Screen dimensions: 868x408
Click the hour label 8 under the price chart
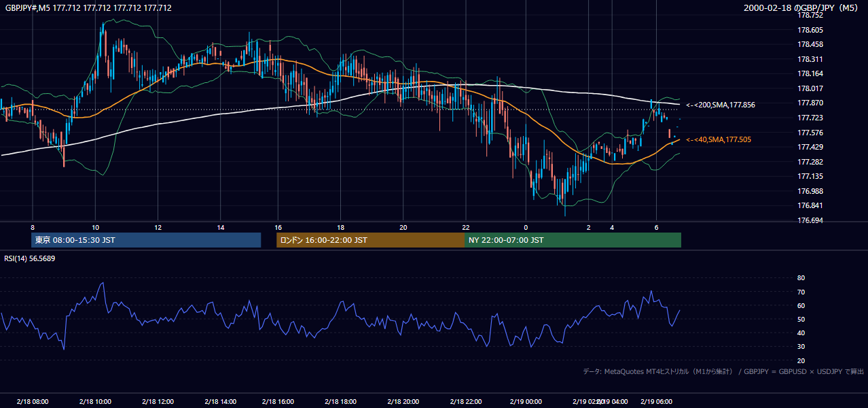[33, 227]
